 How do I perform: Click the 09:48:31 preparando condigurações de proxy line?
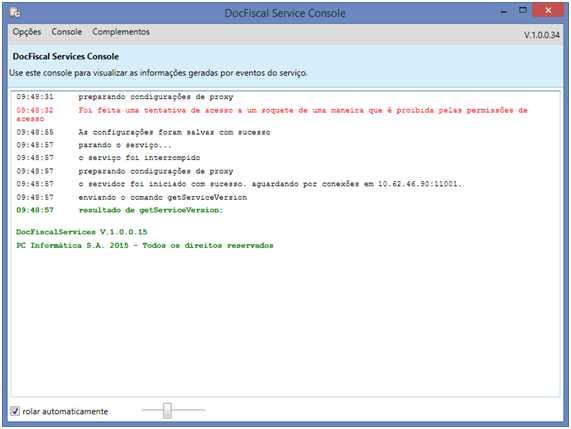pos(125,97)
